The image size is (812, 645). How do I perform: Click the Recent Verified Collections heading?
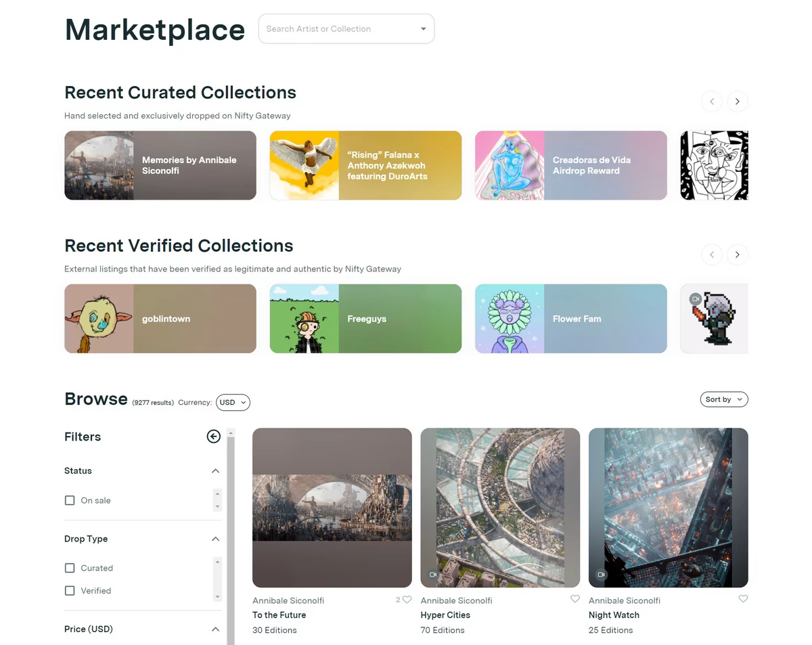pyautogui.click(x=179, y=246)
